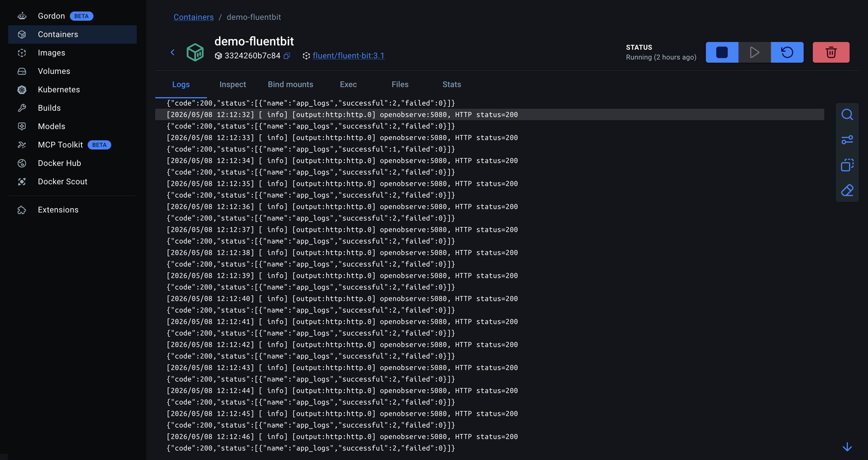Image resolution: width=868 pixels, height=460 pixels.
Task: Click log line timestamped 12:12:33
Action: (x=342, y=138)
